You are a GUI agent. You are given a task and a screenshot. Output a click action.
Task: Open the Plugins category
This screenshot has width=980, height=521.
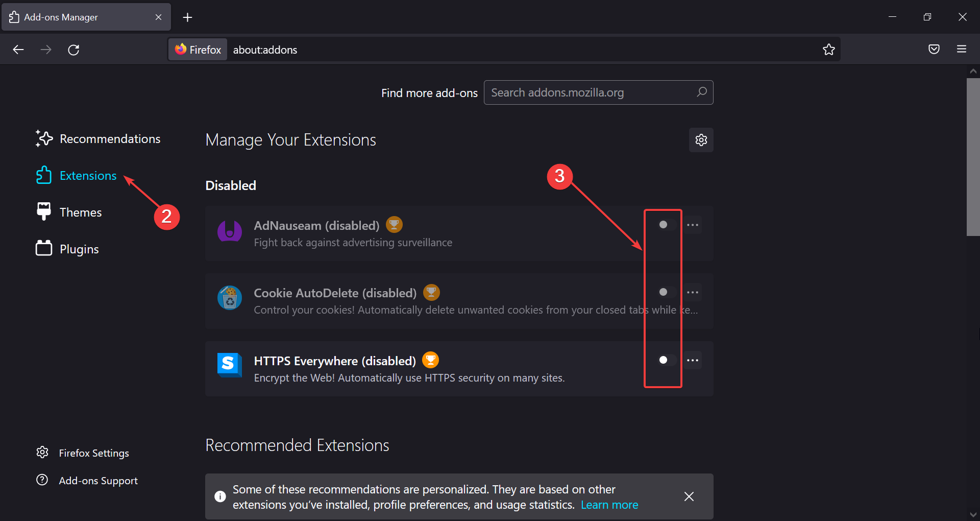click(x=67, y=249)
